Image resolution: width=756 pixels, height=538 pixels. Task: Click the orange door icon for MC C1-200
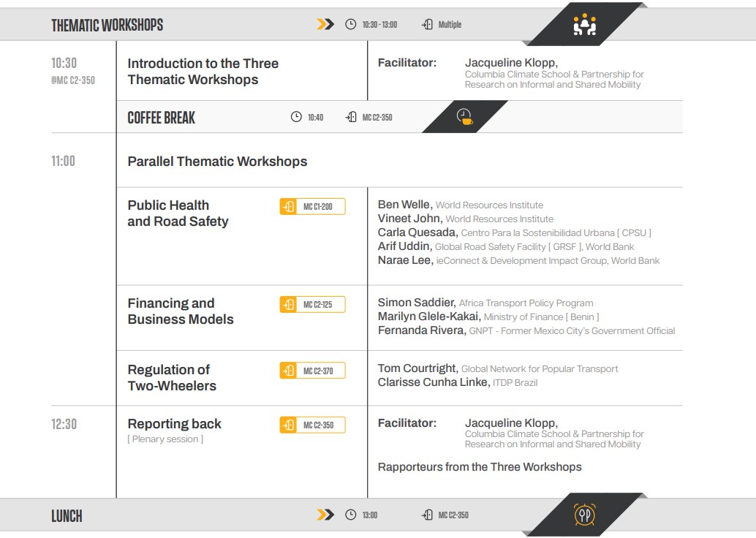(288, 207)
